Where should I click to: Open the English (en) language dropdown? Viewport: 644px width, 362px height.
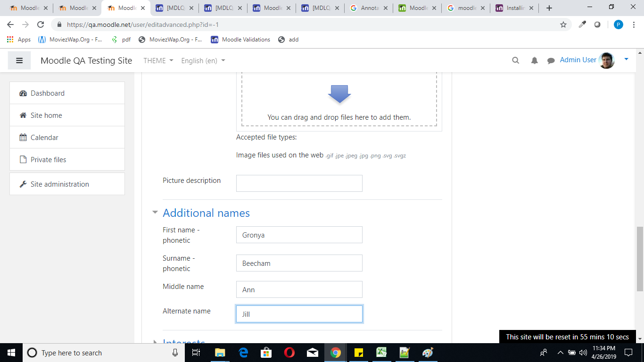[203, 60]
